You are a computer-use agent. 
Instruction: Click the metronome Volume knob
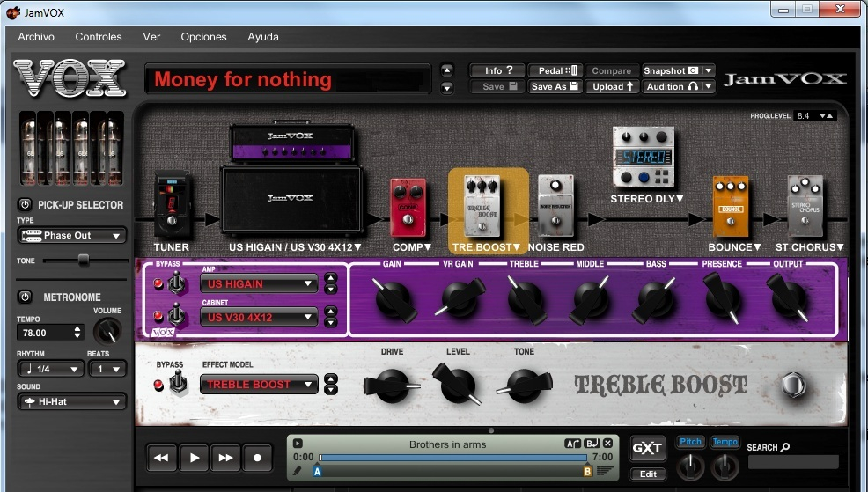(107, 332)
